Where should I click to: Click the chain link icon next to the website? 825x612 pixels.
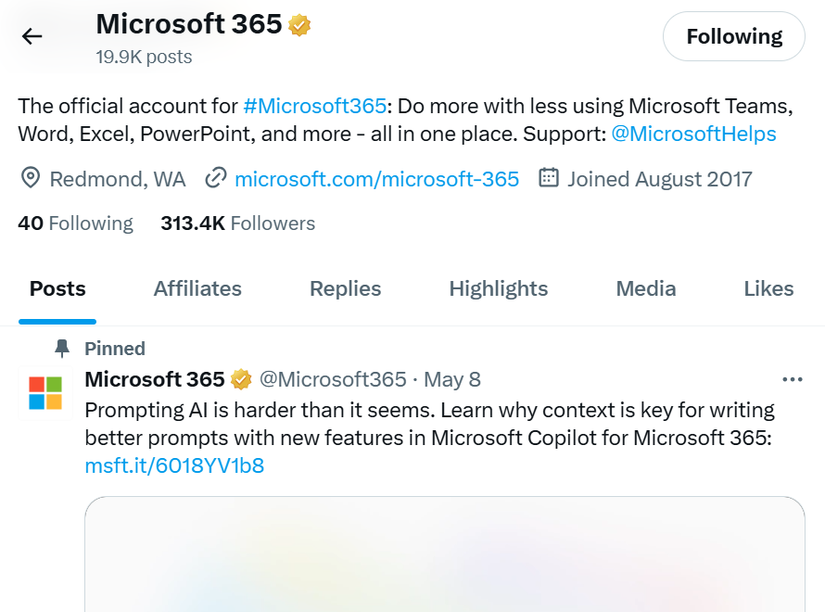[216, 178]
